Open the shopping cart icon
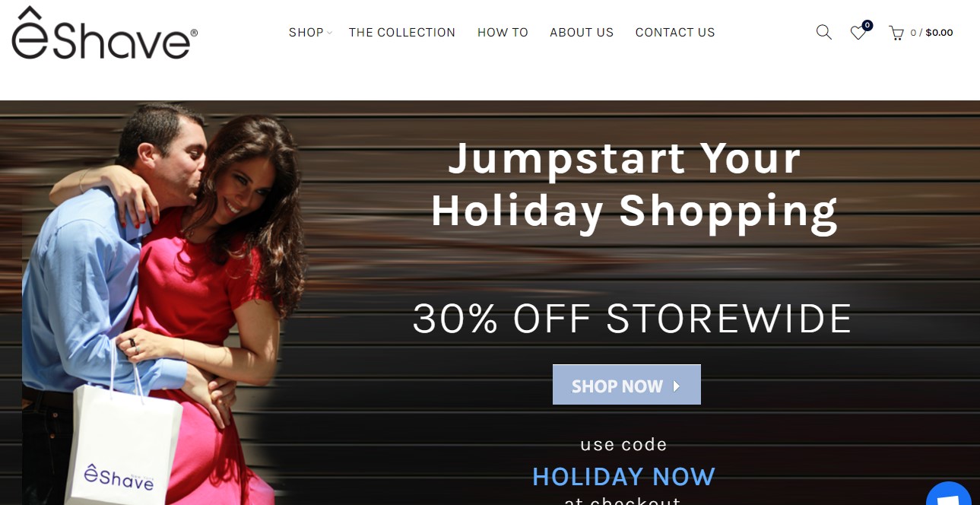Viewport: 980px width, 505px height. coord(896,33)
